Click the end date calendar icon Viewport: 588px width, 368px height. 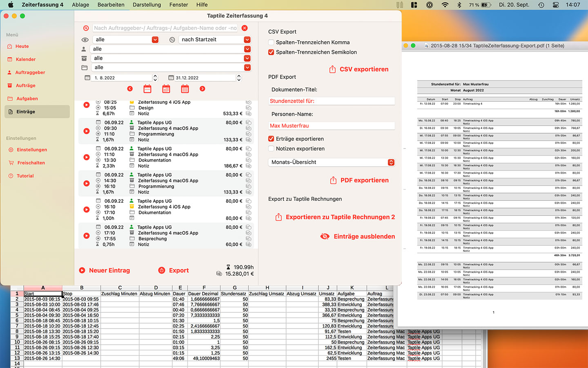click(171, 78)
